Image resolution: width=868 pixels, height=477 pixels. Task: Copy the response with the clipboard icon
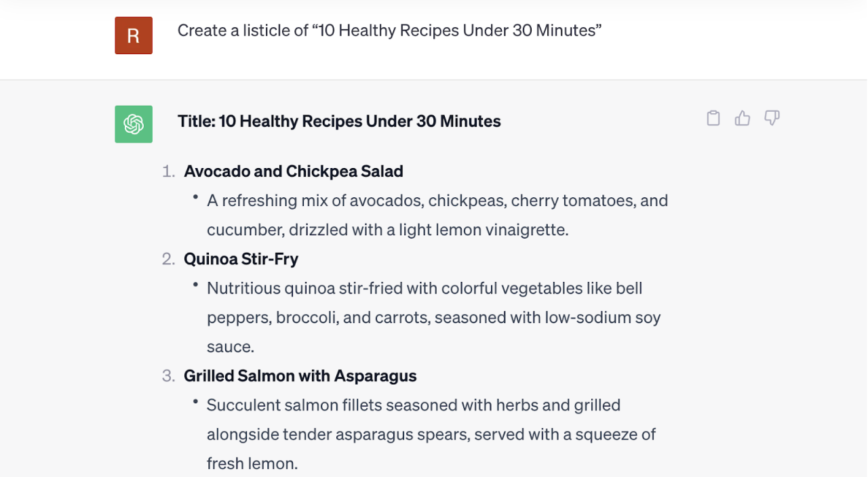click(x=713, y=119)
